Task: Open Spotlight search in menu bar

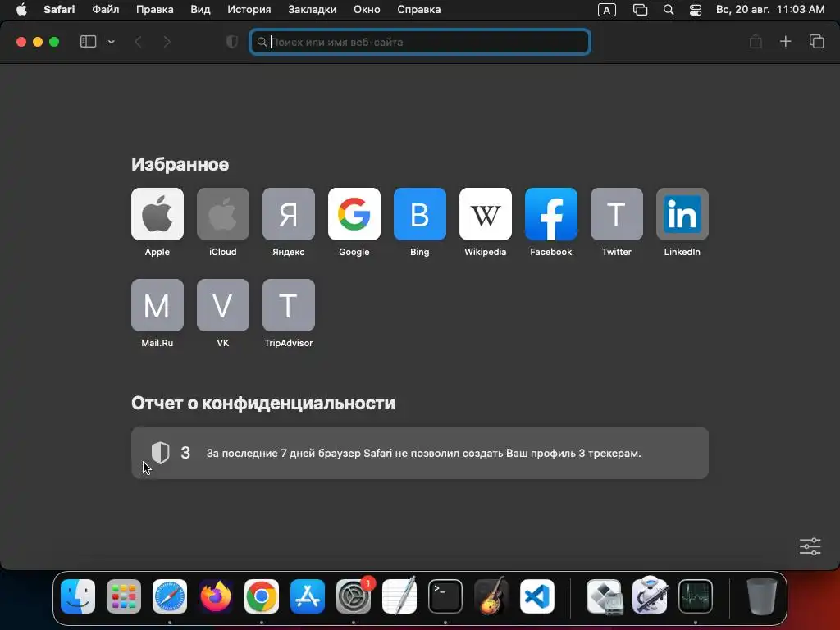Action: [x=668, y=10]
